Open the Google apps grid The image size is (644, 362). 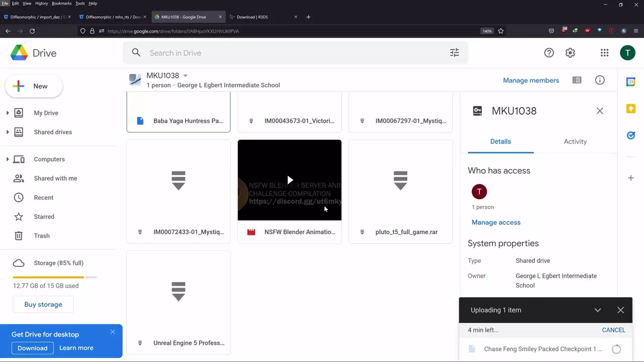coord(604,53)
